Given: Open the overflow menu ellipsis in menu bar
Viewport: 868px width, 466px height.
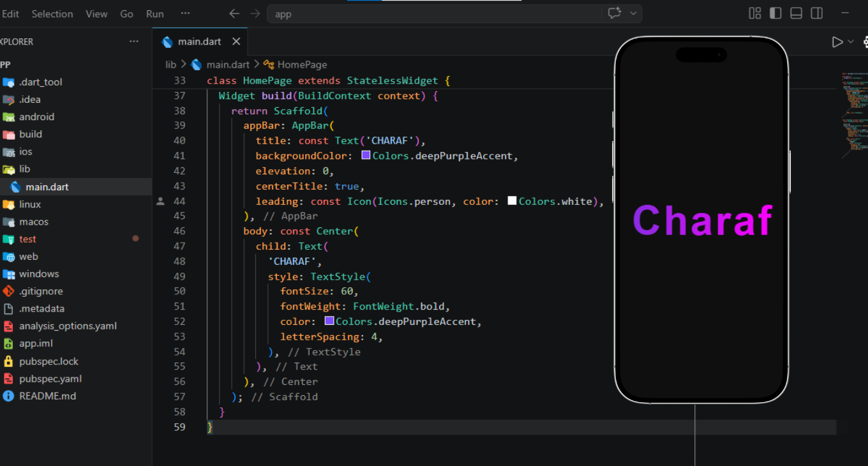Looking at the screenshot, I should point(185,13).
